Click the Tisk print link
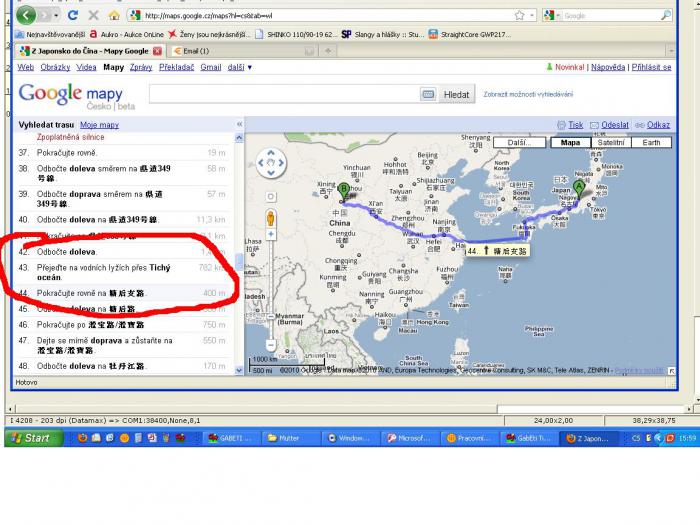 575,125
